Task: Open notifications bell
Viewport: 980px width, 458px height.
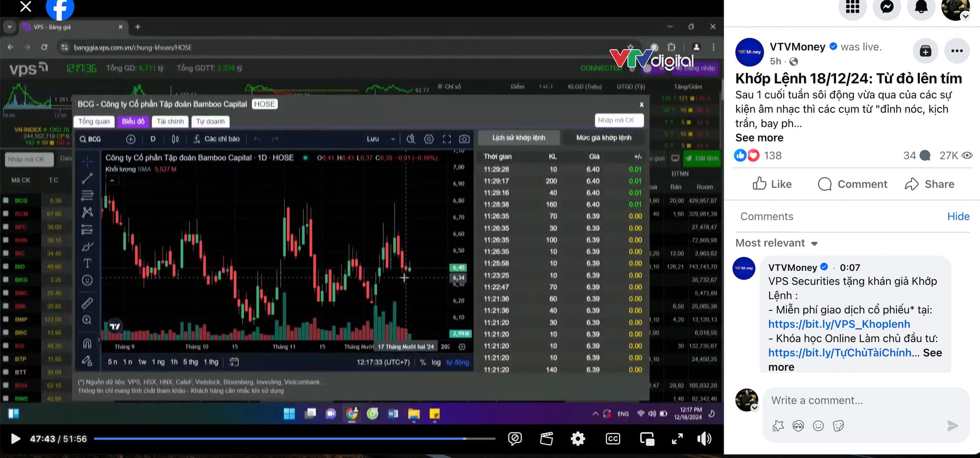Action: (x=921, y=7)
